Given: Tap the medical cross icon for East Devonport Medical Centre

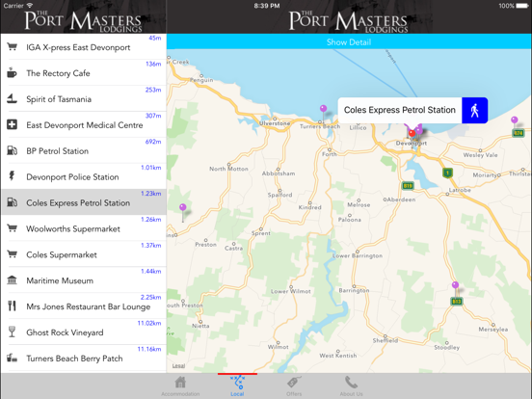Looking at the screenshot, I should [12, 124].
